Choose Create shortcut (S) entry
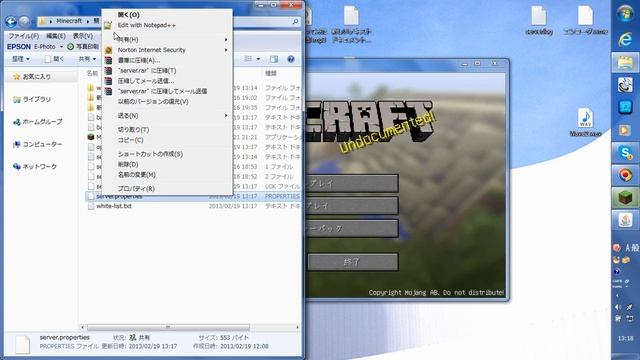Viewport: 640px width, 360px height. click(167, 154)
